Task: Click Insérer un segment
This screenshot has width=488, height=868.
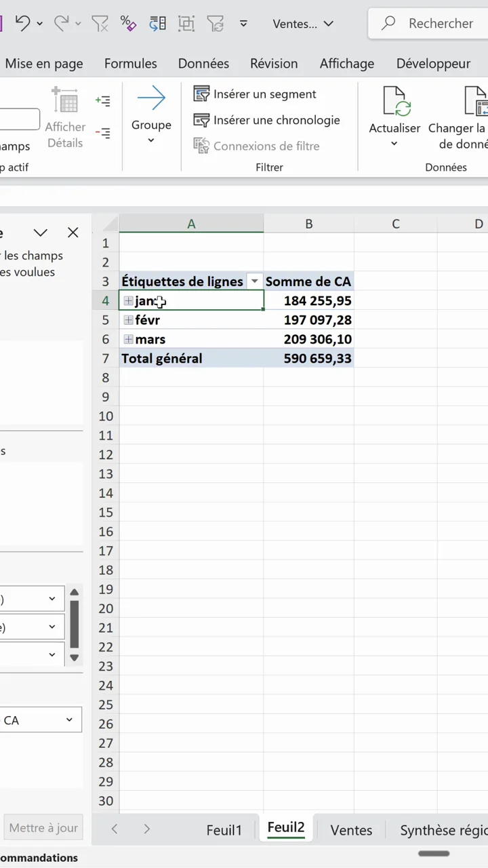Action: coord(255,94)
